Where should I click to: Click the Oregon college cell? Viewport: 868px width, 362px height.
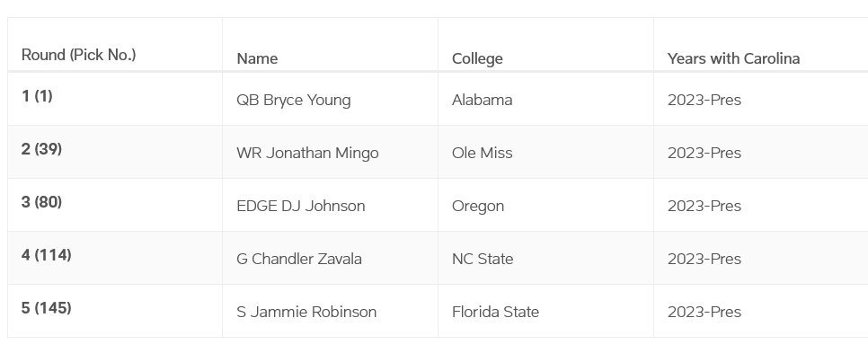[478, 206]
